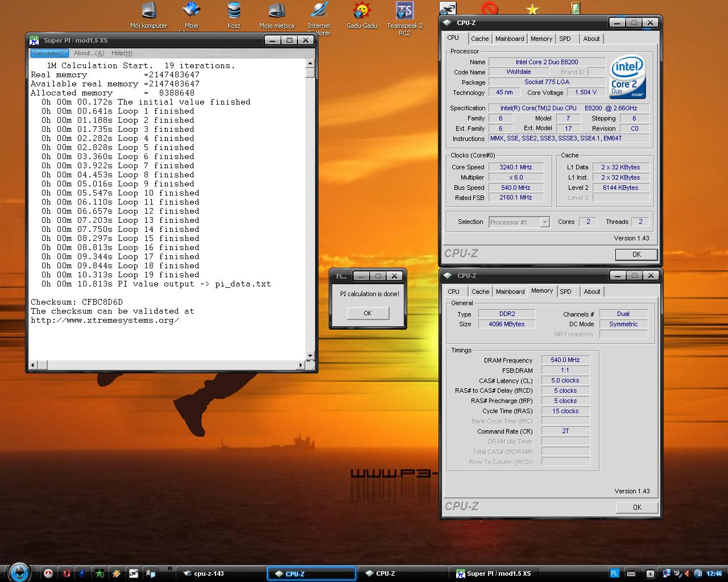Image resolution: width=728 pixels, height=582 pixels.
Task: Open the About menu in Super PI
Action: pyautogui.click(x=89, y=53)
